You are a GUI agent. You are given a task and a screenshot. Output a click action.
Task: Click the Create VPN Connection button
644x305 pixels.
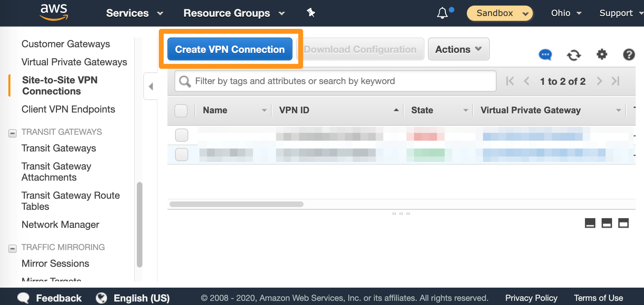point(230,49)
